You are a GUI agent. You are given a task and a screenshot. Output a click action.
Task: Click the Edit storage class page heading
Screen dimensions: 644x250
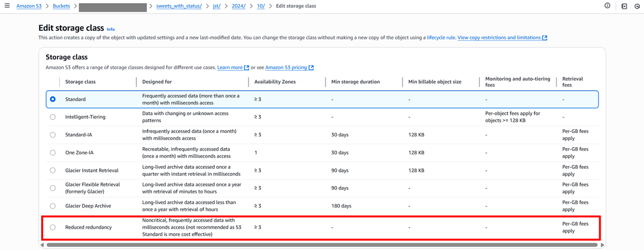(x=71, y=28)
